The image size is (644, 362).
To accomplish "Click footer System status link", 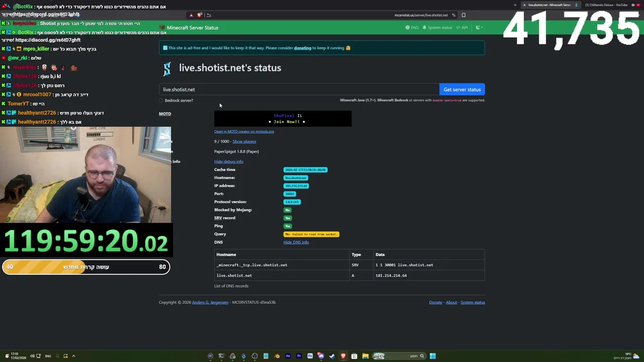I will click(473, 302).
